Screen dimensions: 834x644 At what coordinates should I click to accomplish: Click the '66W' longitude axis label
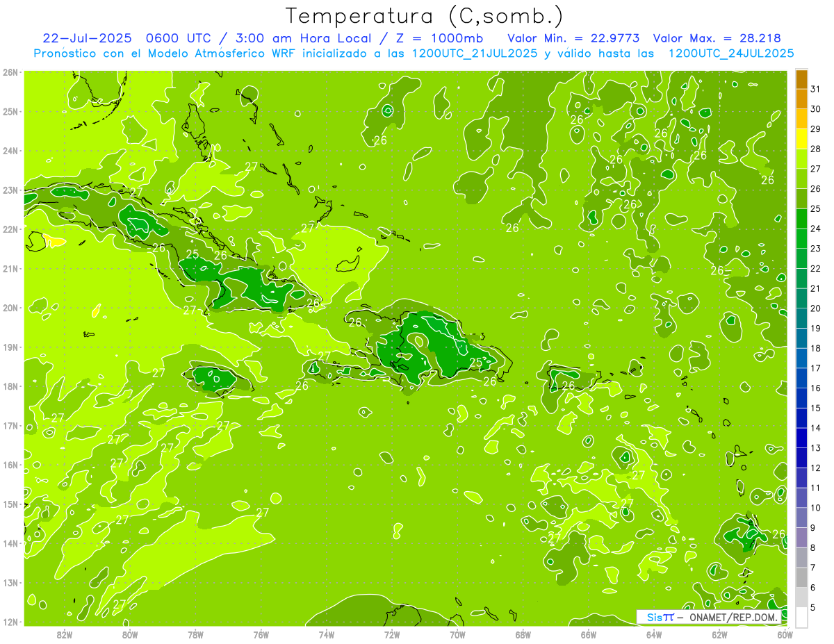point(589,634)
